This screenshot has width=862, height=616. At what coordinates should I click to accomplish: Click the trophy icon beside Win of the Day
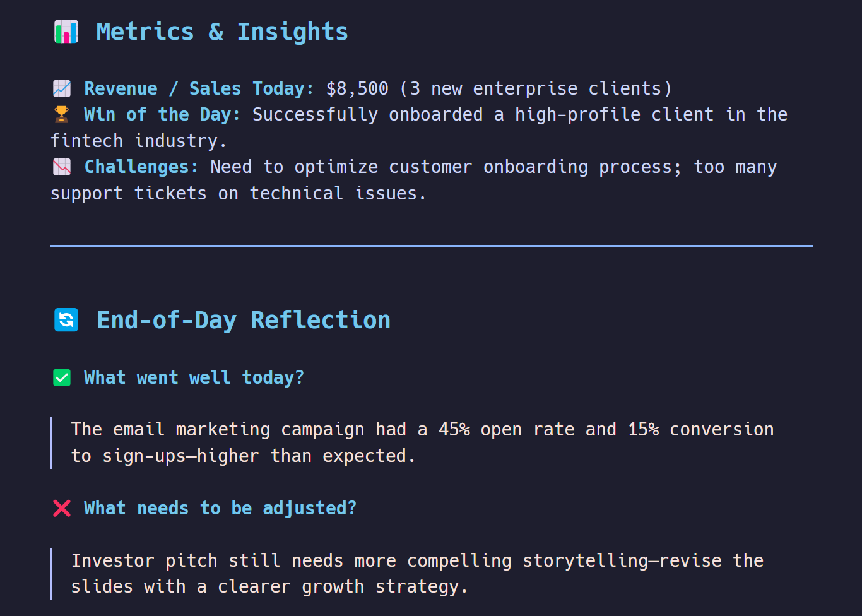(x=62, y=114)
